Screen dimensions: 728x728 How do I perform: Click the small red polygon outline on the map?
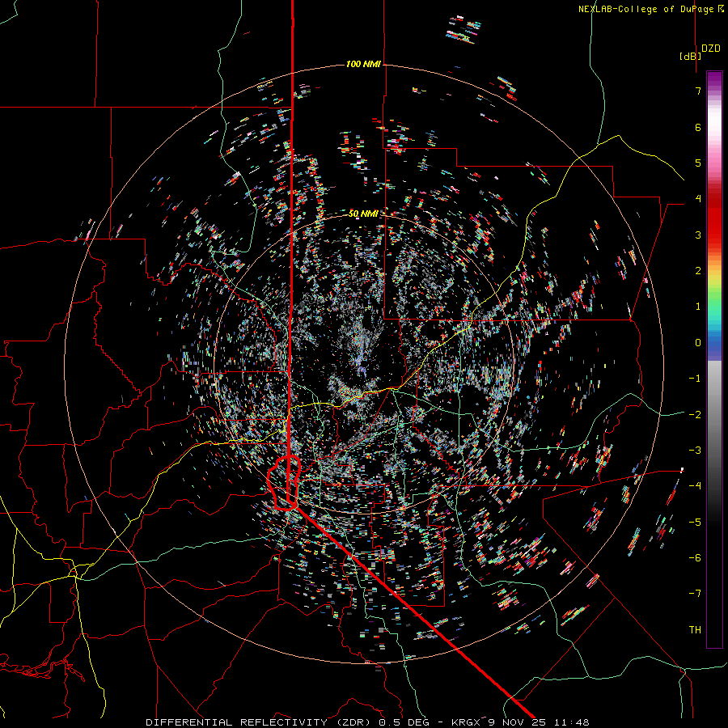pyautogui.click(x=284, y=483)
